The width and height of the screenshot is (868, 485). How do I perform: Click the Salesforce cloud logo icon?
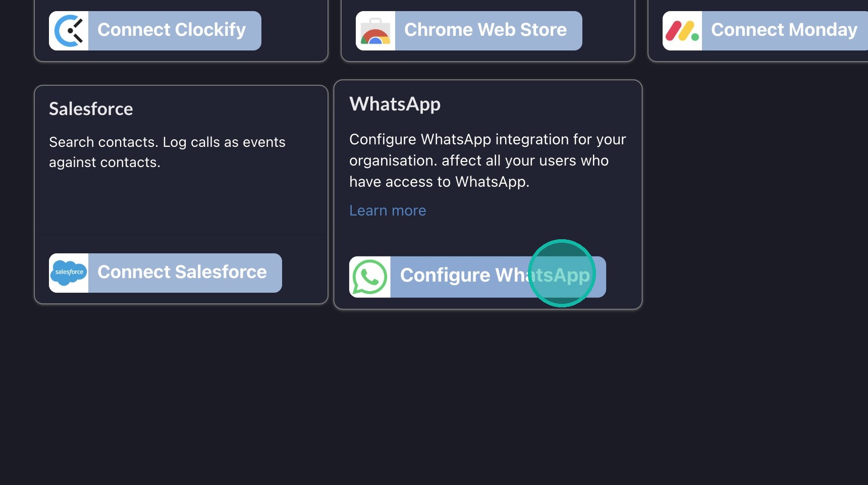pos(69,273)
